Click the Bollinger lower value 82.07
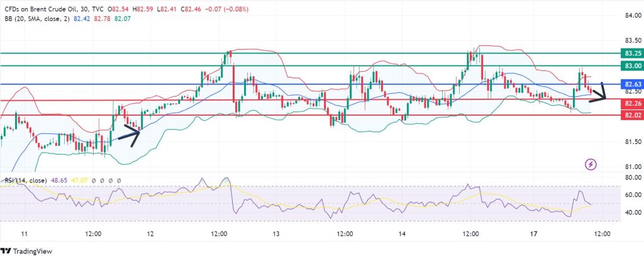644x256 pixels. click(x=123, y=18)
